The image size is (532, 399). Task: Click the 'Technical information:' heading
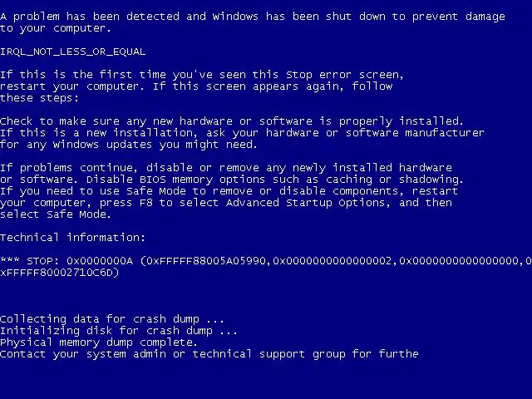[72, 238]
